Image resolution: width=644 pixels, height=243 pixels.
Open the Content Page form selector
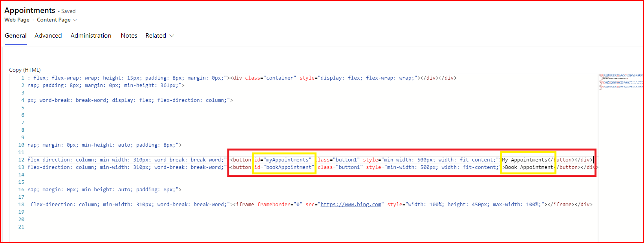[x=57, y=20]
